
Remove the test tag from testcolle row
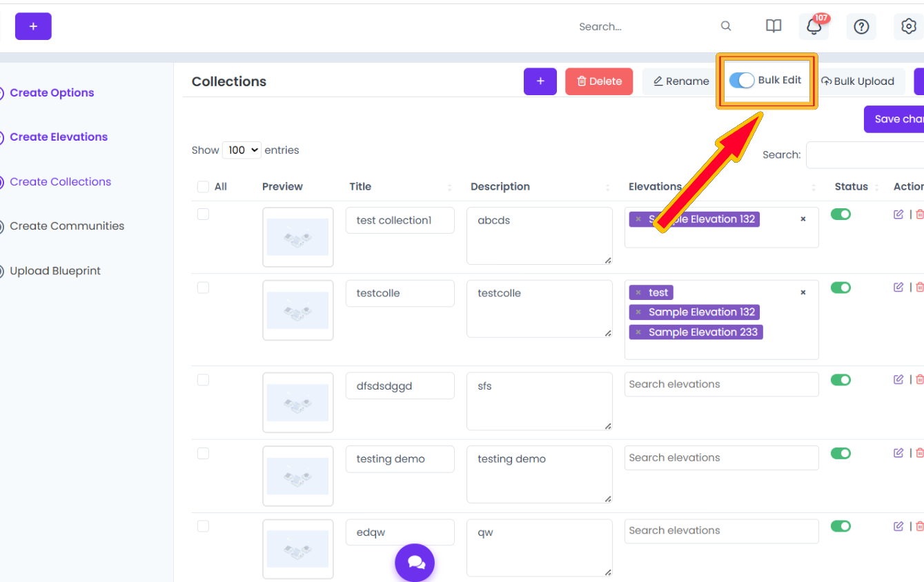(x=638, y=292)
